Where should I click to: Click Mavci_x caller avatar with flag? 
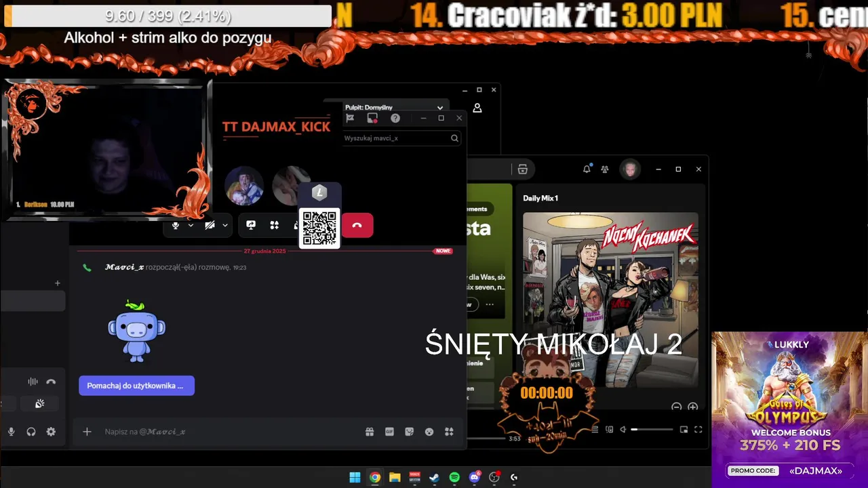[244, 185]
